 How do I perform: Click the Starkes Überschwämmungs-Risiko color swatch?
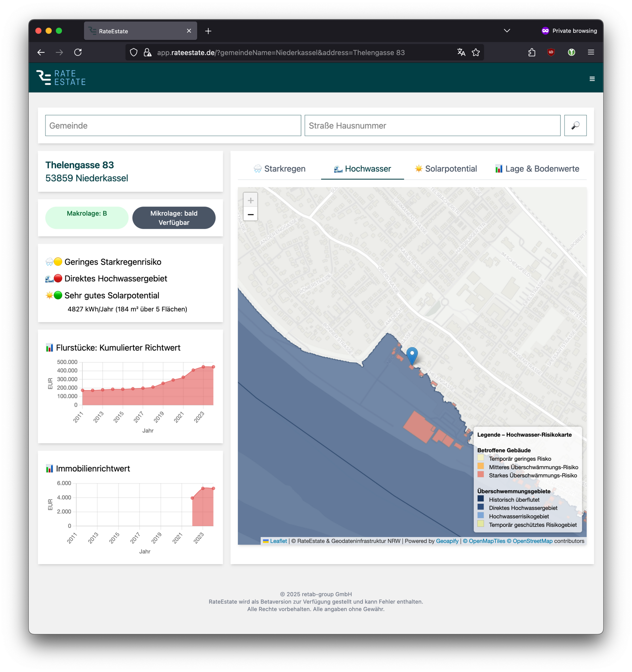481,475
